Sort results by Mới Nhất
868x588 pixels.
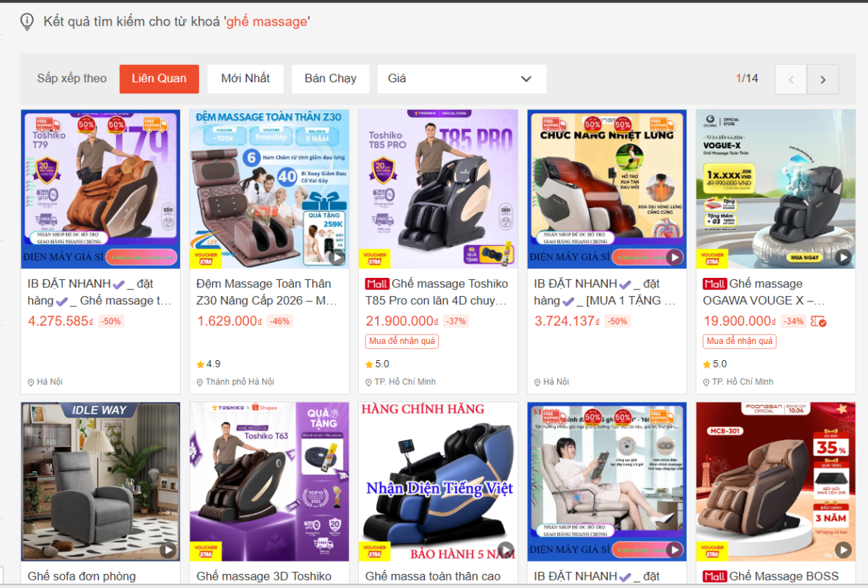[245, 79]
